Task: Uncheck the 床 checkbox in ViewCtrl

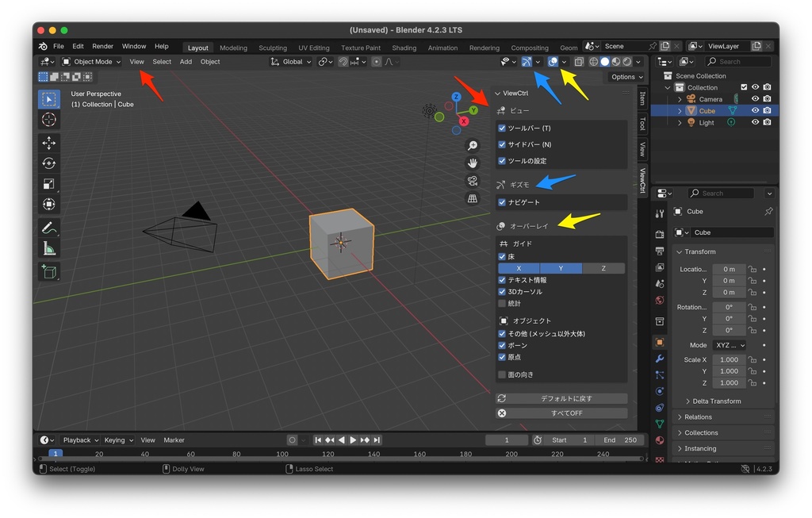Action: click(x=502, y=255)
